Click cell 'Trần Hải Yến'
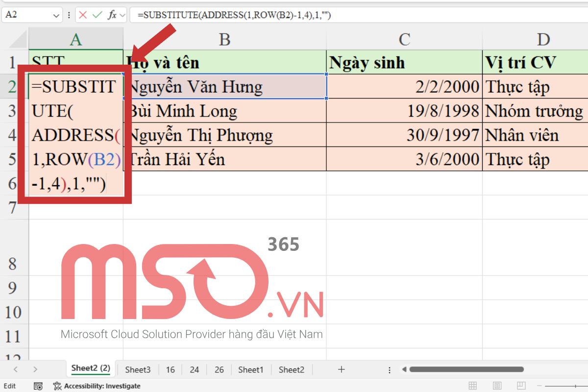The width and height of the screenshot is (588, 392). tap(225, 159)
